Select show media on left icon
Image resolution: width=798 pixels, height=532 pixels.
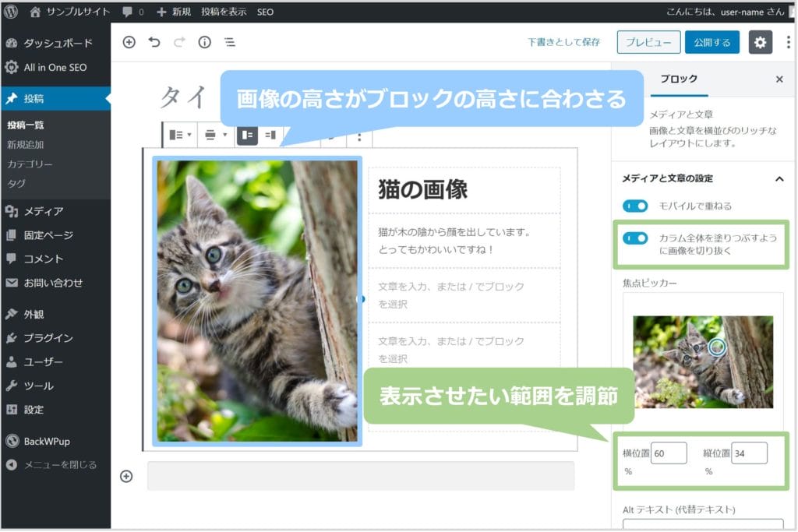pyautogui.click(x=247, y=135)
